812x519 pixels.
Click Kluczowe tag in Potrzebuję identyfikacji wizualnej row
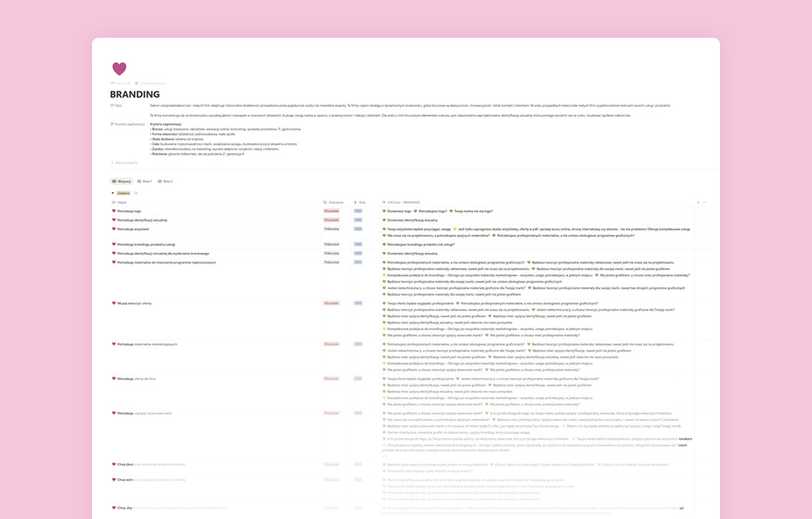[331, 220]
